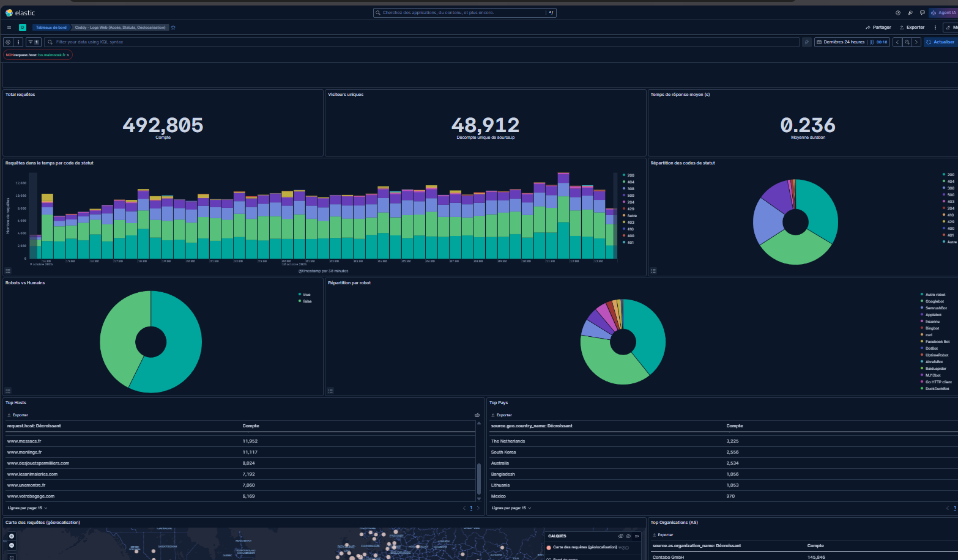Toggle the Robots vs Humains legend
The image size is (958, 560).
click(8, 391)
